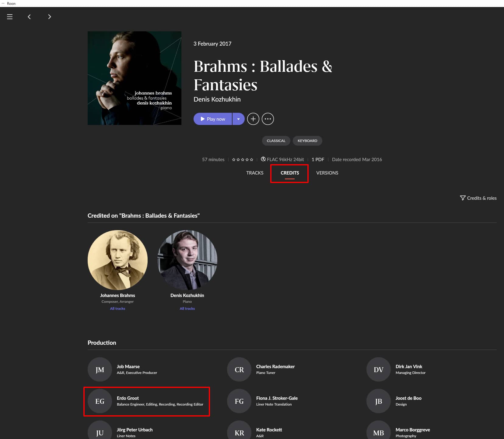504x439 pixels.
Task: Open the three-dots more options menu
Action: coord(268,119)
